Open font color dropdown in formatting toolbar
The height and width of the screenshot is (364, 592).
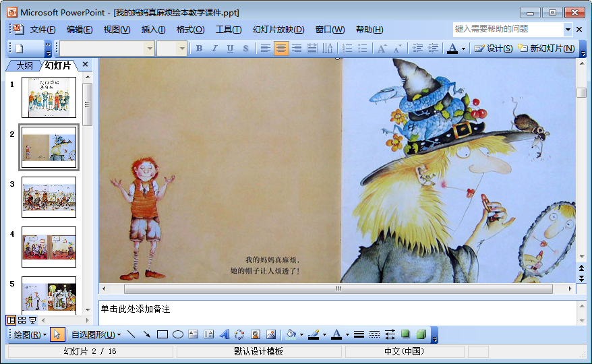464,49
